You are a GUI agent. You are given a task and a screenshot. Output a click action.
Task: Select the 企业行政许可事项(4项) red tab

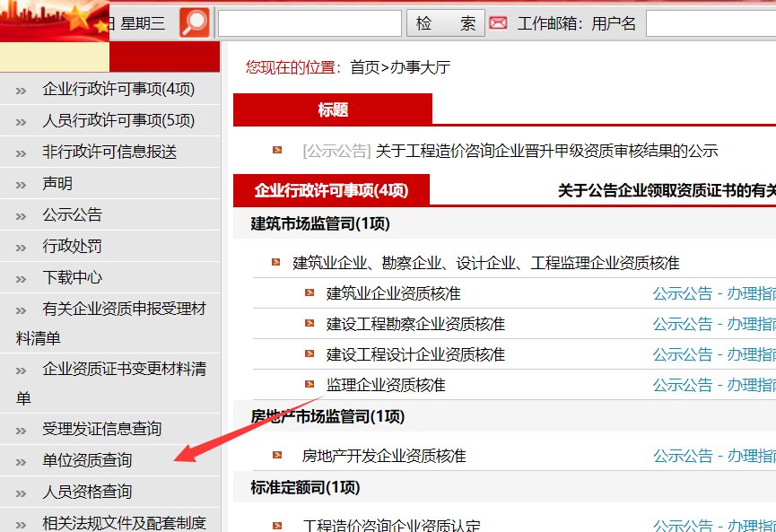pyautogui.click(x=332, y=191)
